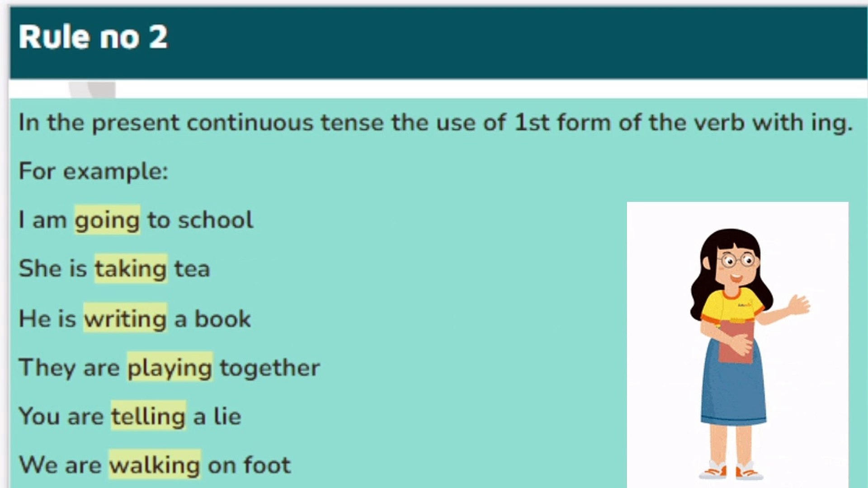Click the word "foot" in last example
This screenshot has width=868, height=488.
[x=267, y=465]
